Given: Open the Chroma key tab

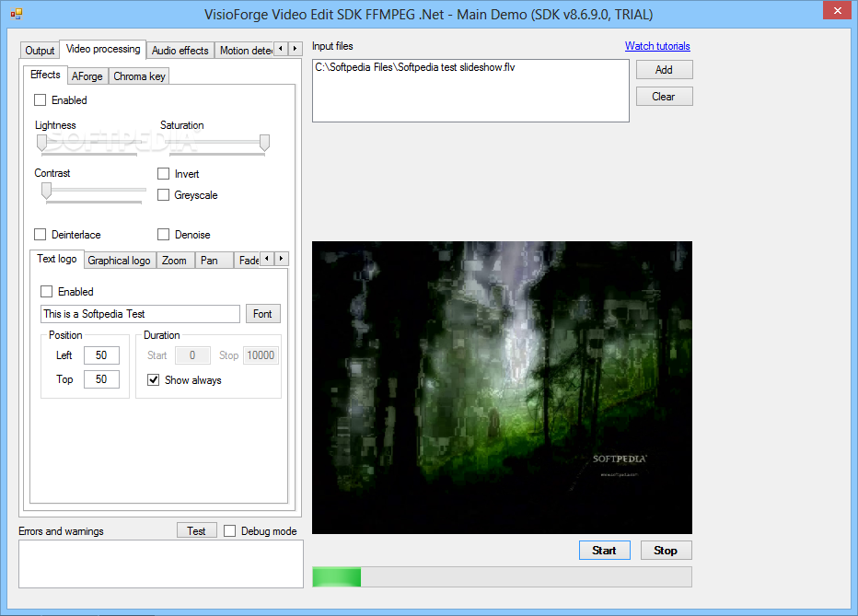Looking at the screenshot, I should click(x=139, y=76).
